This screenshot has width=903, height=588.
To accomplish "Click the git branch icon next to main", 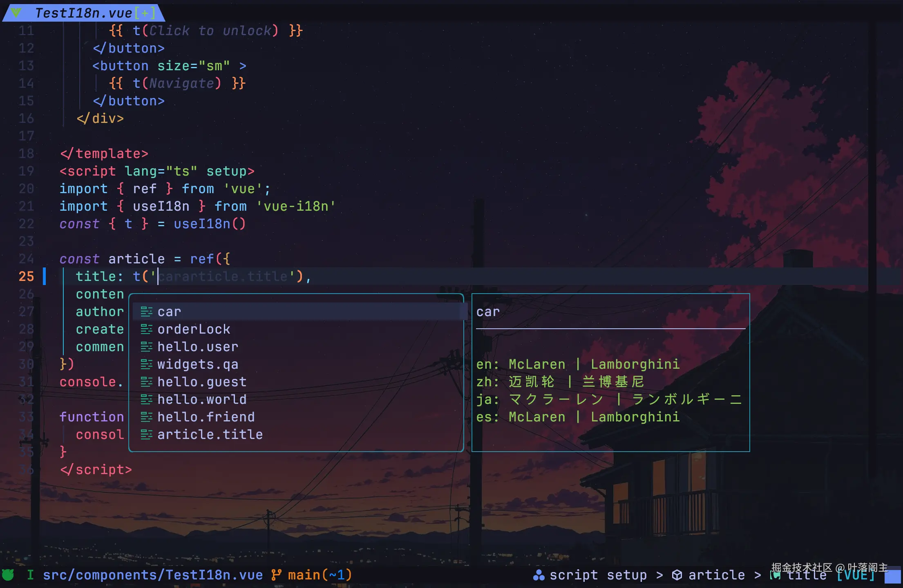I will click(x=277, y=575).
